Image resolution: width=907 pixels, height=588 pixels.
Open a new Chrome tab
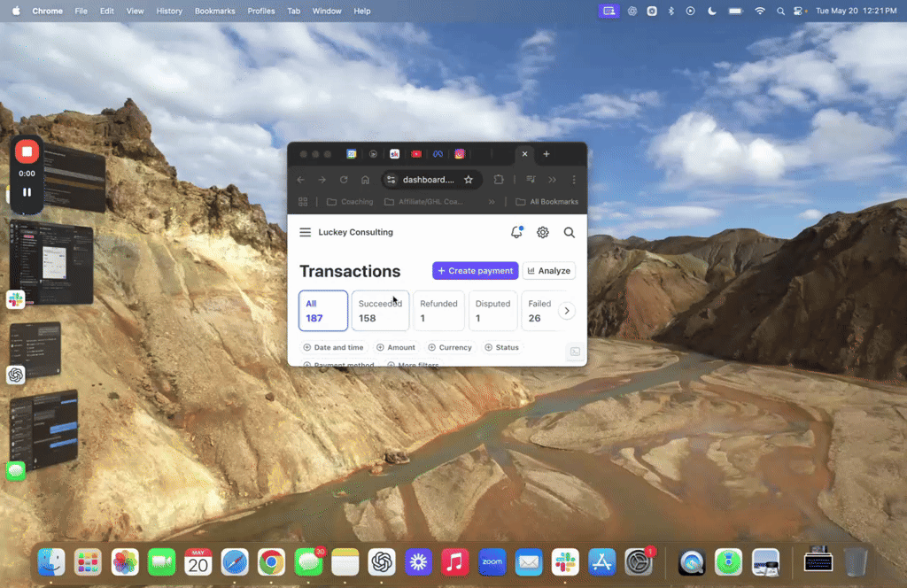546,154
